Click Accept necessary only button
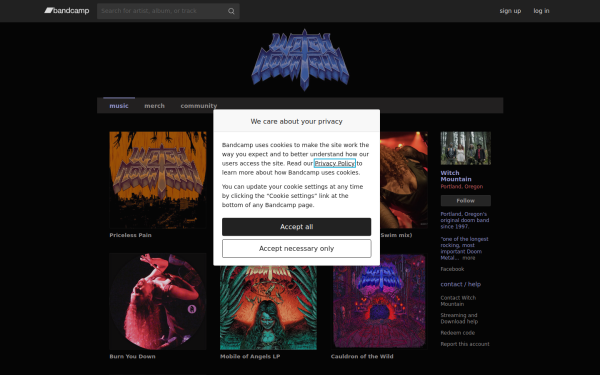 click(x=297, y=249)
